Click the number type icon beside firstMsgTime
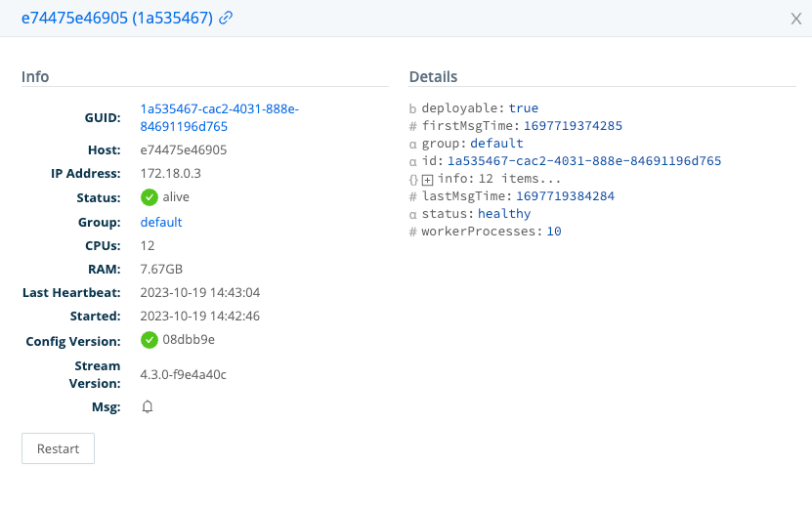 point(412,126)
